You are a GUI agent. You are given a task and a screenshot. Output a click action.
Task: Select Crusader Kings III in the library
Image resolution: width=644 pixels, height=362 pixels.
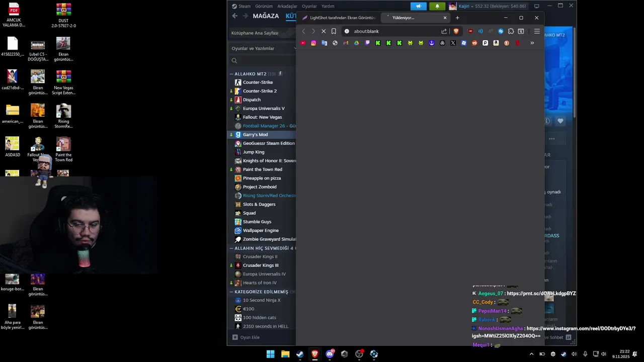pos(262,265)
